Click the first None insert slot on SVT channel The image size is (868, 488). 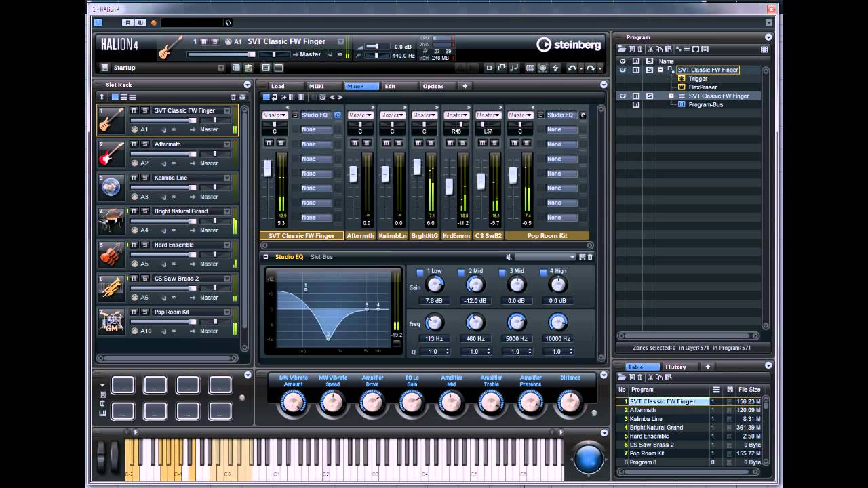click(x=317, y=129)
